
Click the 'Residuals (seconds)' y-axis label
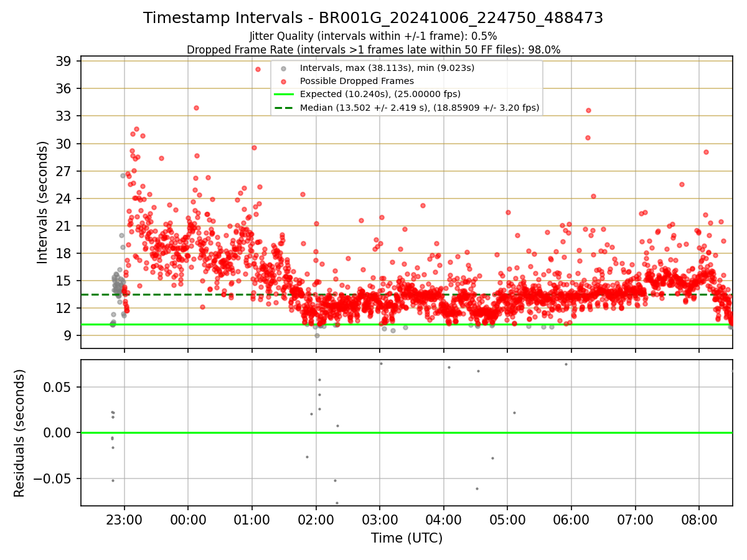tap(19, 433)
